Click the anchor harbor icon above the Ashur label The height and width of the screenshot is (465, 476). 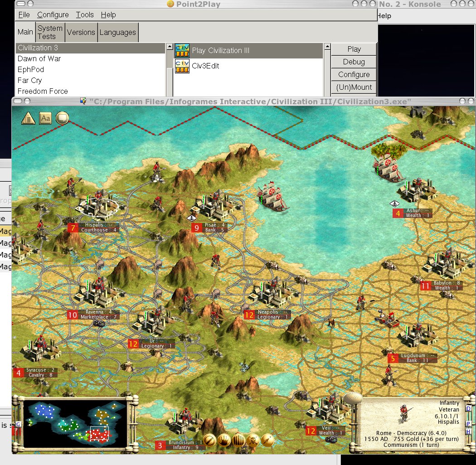(x=394, y=203)
